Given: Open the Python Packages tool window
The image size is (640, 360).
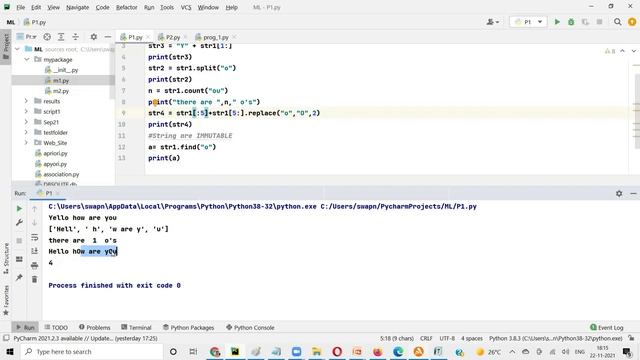Looking at the screenshot, I should [188, 327].
